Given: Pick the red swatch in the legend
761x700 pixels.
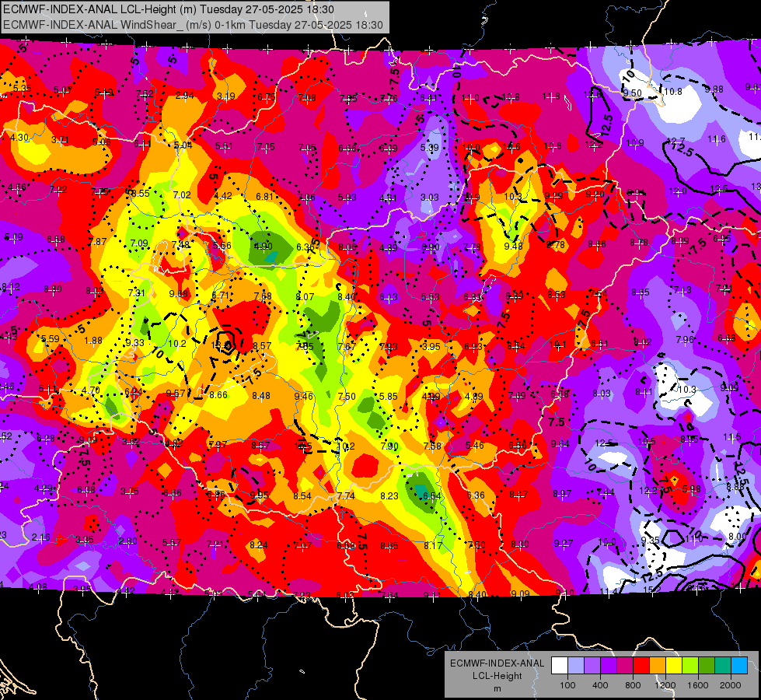Looking at the screenshot, I should (641, 666).
